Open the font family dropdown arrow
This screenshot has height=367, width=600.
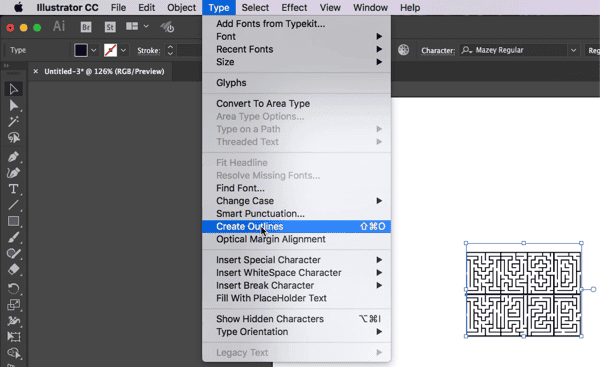574,50
